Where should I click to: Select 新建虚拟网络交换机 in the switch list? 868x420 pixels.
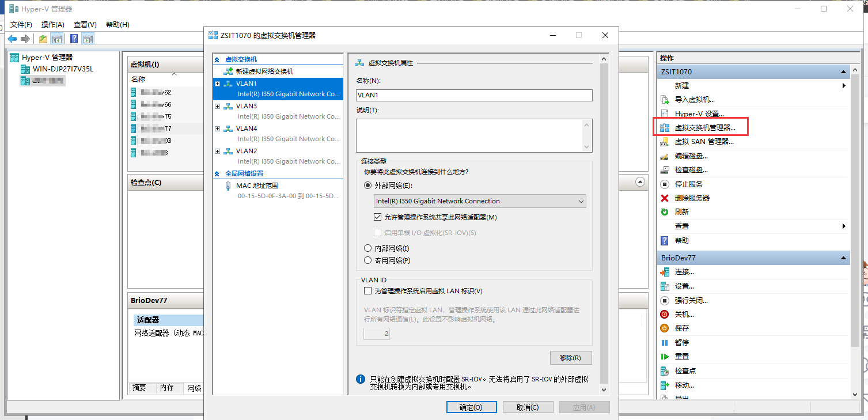pyautogui.click(x=264, y=71)
